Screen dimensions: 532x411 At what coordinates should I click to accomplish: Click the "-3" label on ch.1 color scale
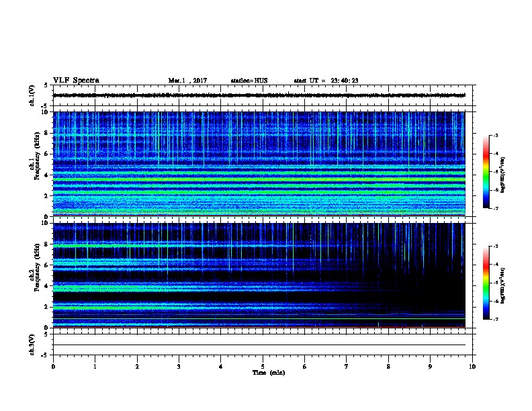[495, 136]
